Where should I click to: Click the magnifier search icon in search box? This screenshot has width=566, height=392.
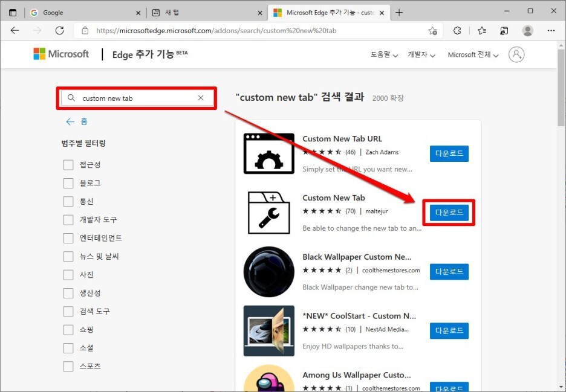click(x=71, y=98)
